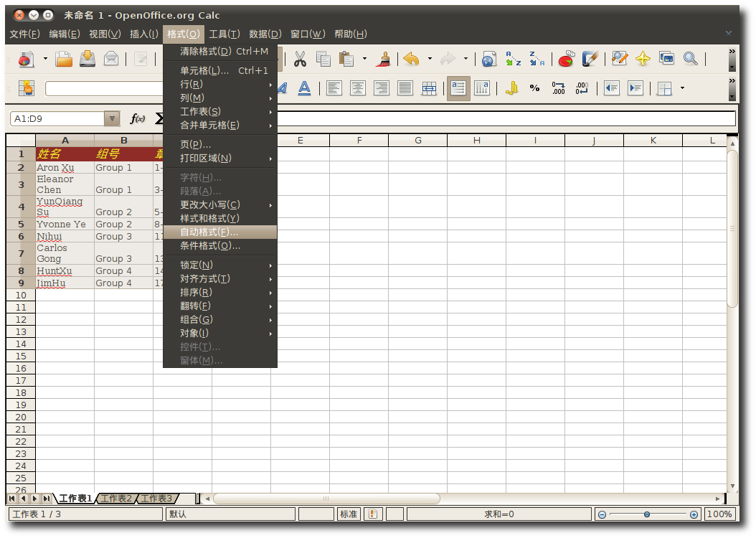Click the zoom out minus button

coord(602,514)
